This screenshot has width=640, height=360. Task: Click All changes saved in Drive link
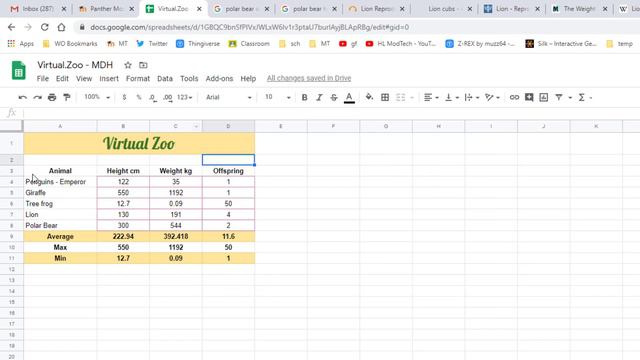click(309, 78)
